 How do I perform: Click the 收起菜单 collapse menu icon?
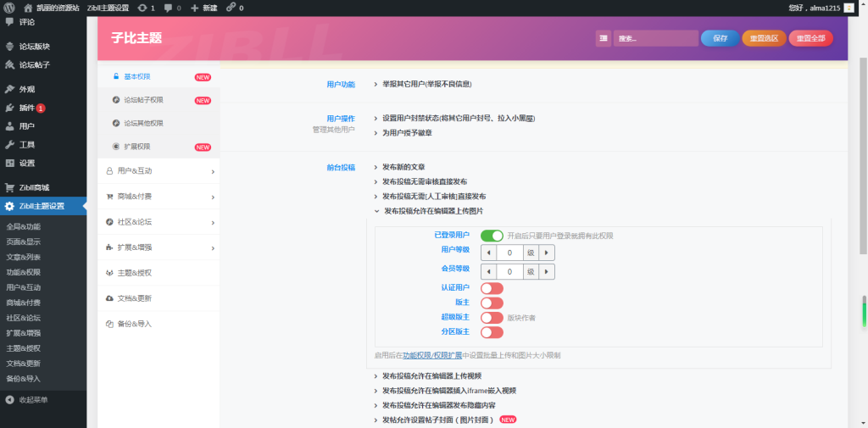[10, 400]
